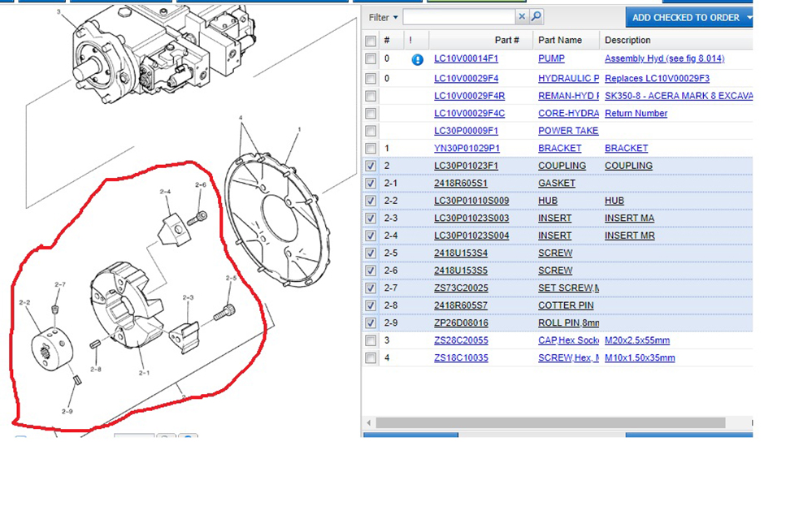
Task: Click the left scroll arrow of horizontal scrollbar
Action: click(x=369, y=423)
